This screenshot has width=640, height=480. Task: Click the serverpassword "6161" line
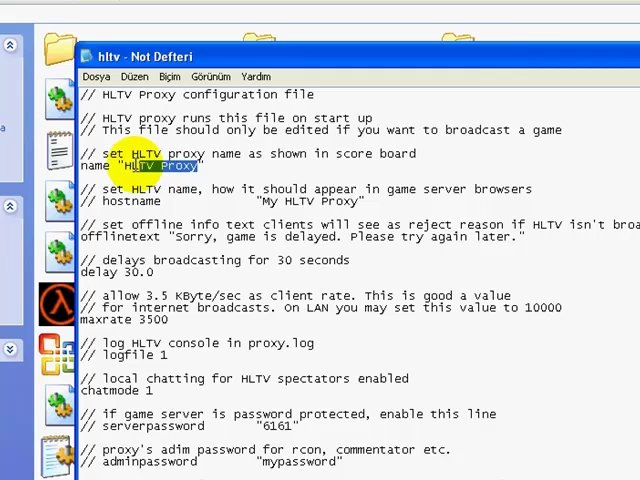pos(190,426)
